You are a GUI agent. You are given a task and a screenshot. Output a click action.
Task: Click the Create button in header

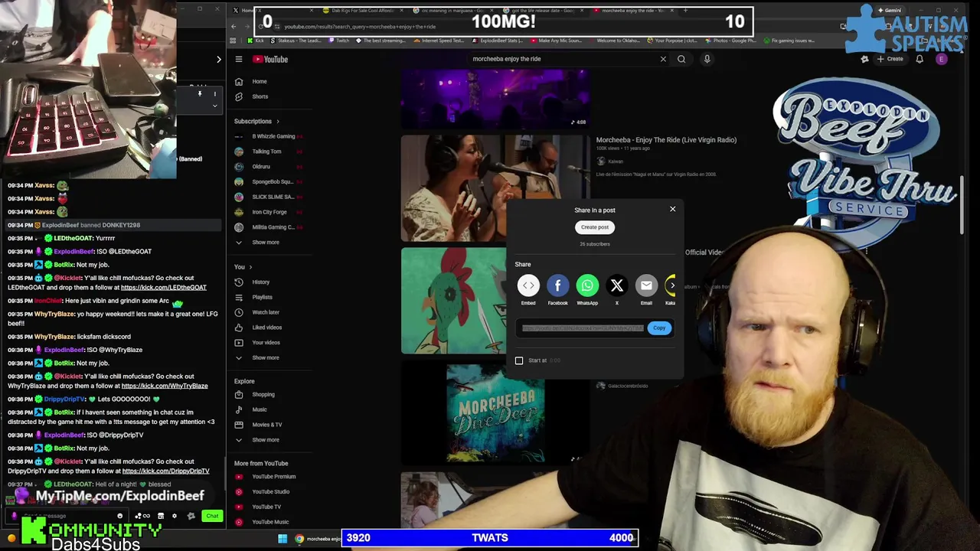890,59
